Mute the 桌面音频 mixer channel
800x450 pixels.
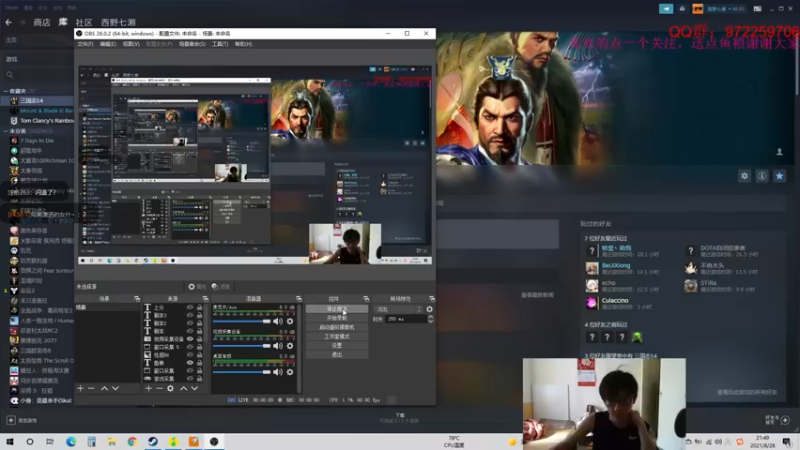tap(278, 372)
